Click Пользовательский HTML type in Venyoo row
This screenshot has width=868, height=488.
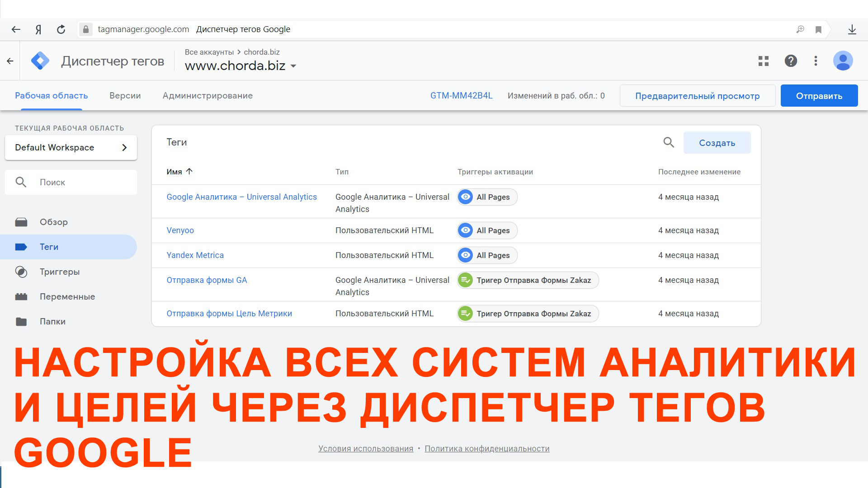click(x=384, y=230)
